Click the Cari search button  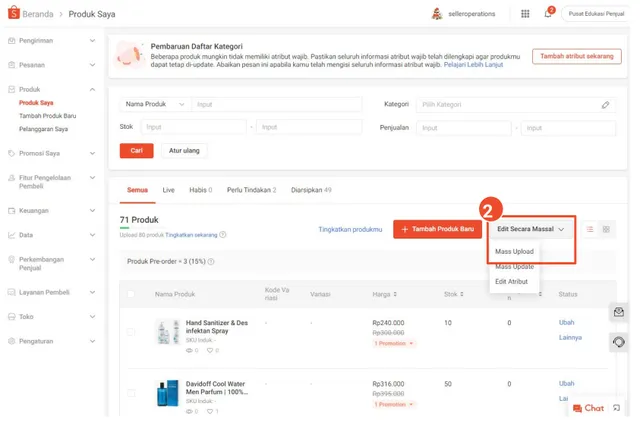(x=137, y=151)
